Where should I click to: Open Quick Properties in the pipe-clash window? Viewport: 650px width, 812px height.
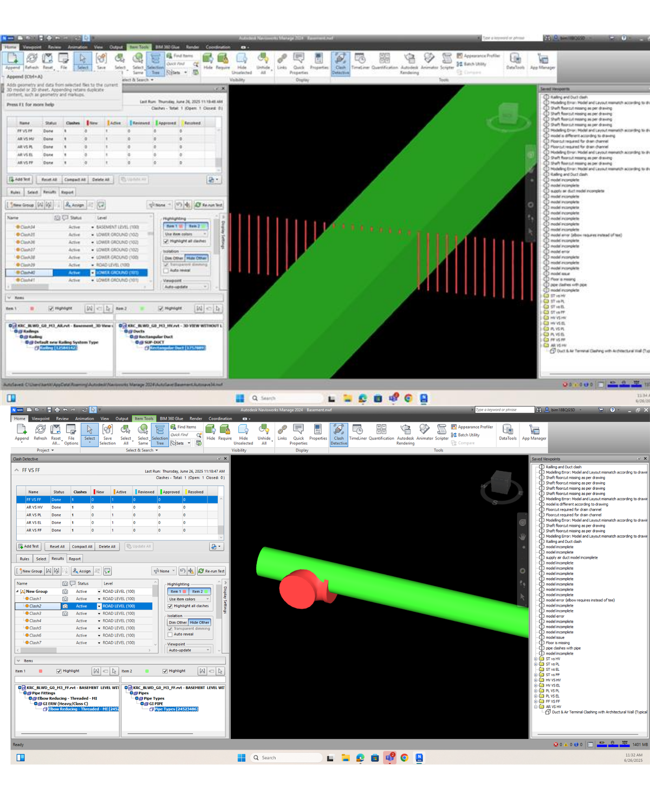298,434
